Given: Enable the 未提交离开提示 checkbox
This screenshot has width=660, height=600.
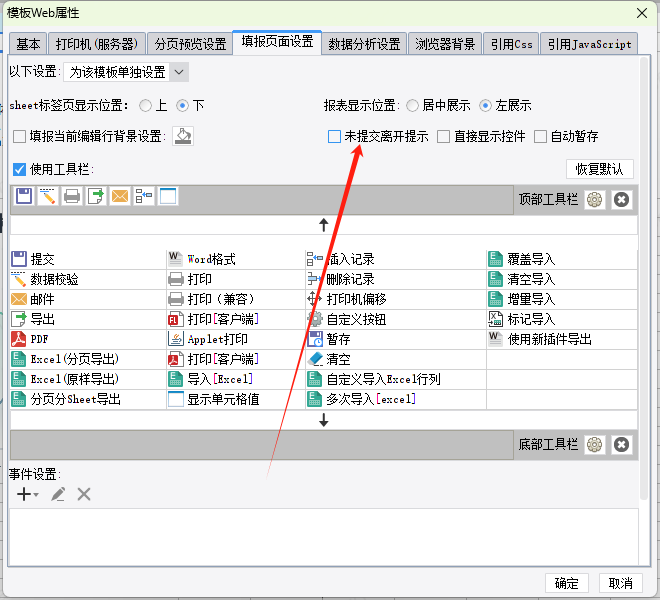Looking at the screenshot, I should point(335,137).
